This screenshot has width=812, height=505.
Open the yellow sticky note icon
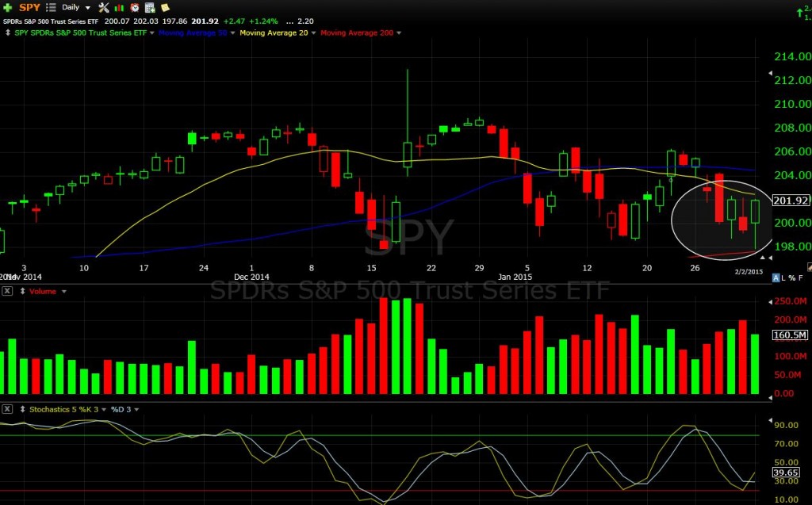(x=165, y=7)
